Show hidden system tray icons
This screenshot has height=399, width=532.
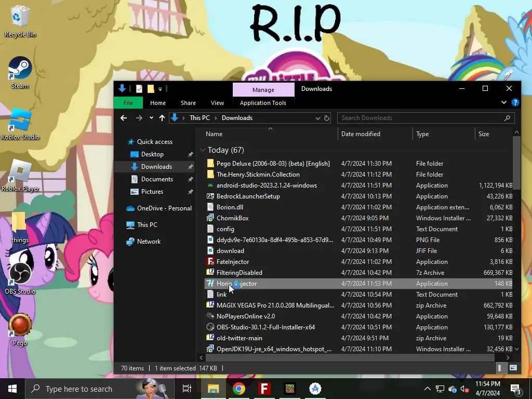(428, 389)
